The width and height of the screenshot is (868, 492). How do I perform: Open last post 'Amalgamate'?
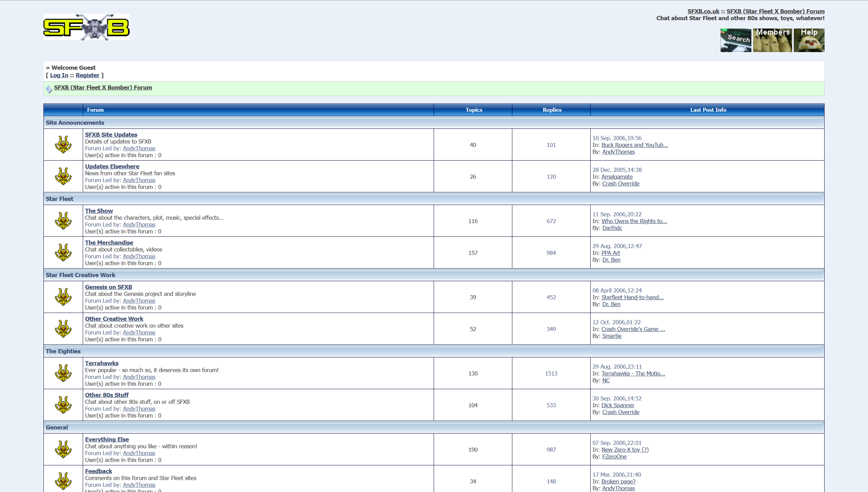click(617, 177)
